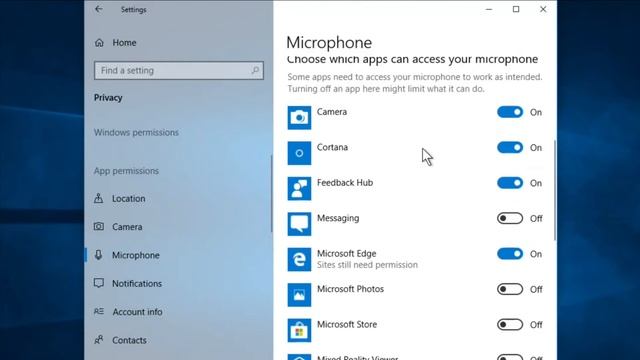Close the Settings window
Screen dimensions: 640x360
[x=543, y=9]
